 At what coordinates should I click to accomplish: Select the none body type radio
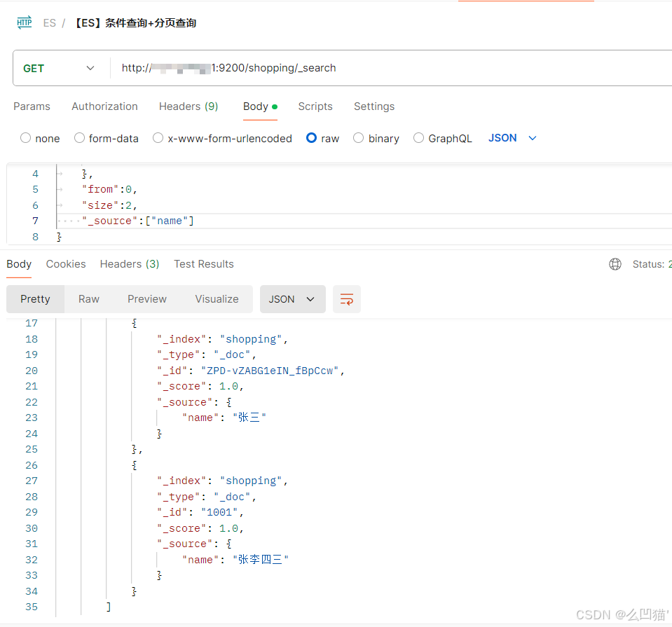[26, 138]
